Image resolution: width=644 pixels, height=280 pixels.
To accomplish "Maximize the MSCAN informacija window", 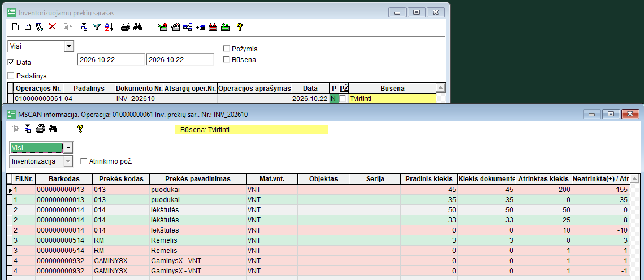I will [611, 114].
